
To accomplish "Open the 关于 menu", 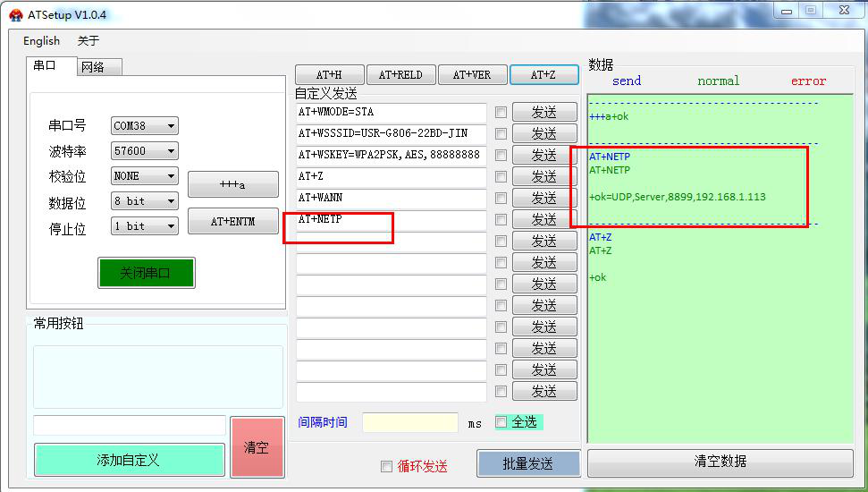I will tap(88, 41).
